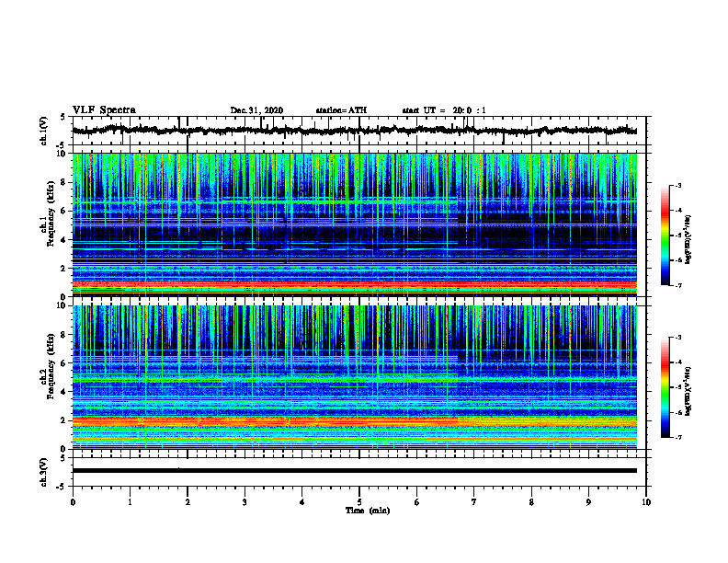Select the "start UT = 20: 0 : 1" text
Viewport: 728px width, 563px height.
[x=444, y=110]
